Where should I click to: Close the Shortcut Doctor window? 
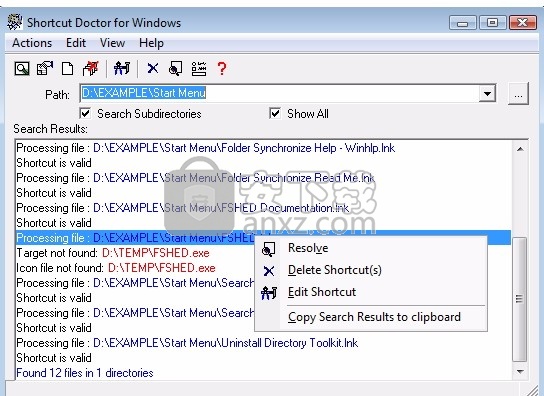point(522,23)
